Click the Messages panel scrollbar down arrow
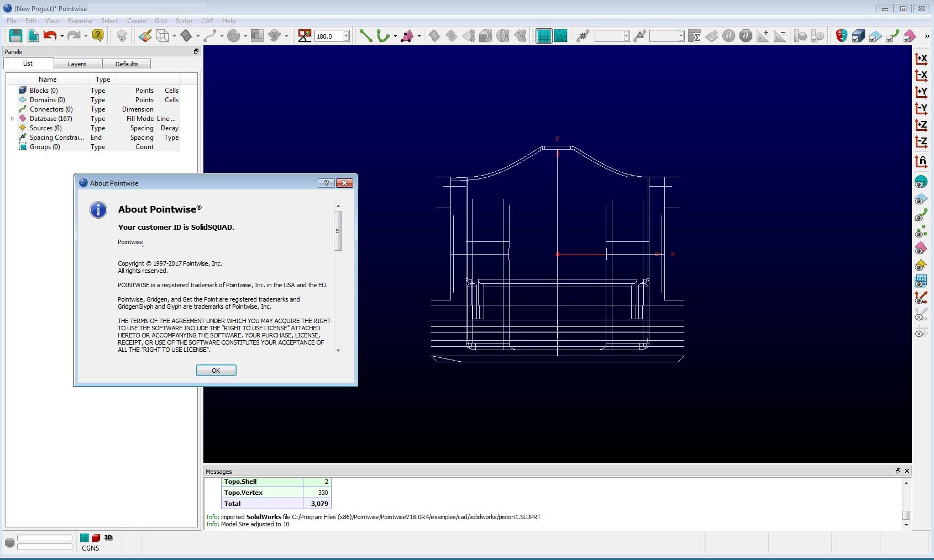934x560 pixels. tap(906, 525)
